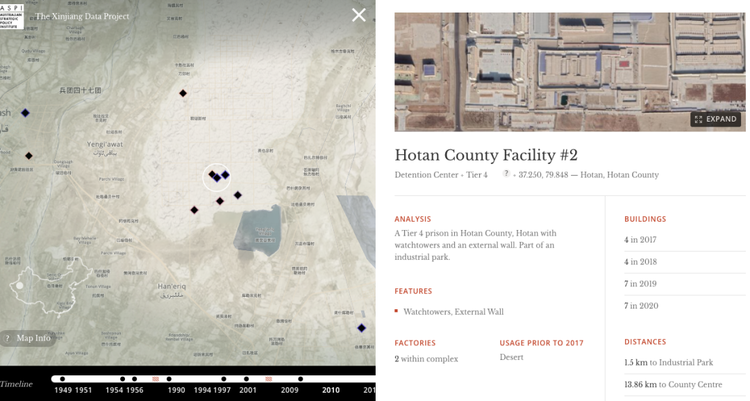The height and width of the screenshot is (401, 750).
Task: Click the question mark beside Tier 4
Action: point(506,174)
